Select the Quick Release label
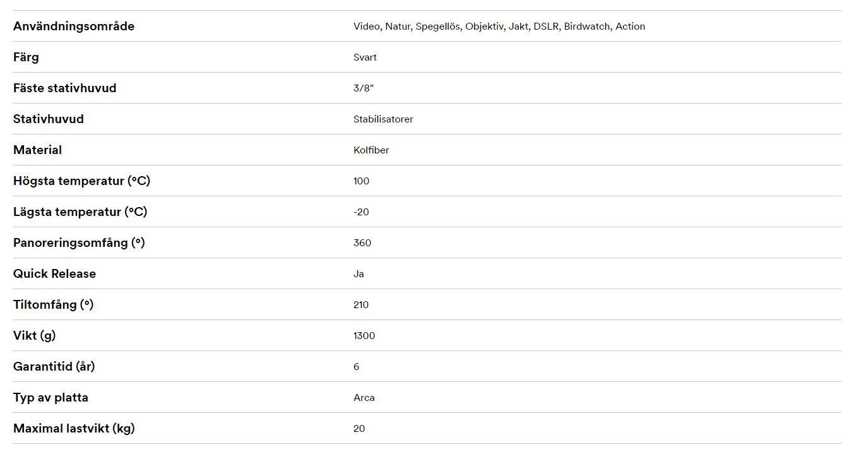Screen dimensions: 868x454 tap(55, 274)
